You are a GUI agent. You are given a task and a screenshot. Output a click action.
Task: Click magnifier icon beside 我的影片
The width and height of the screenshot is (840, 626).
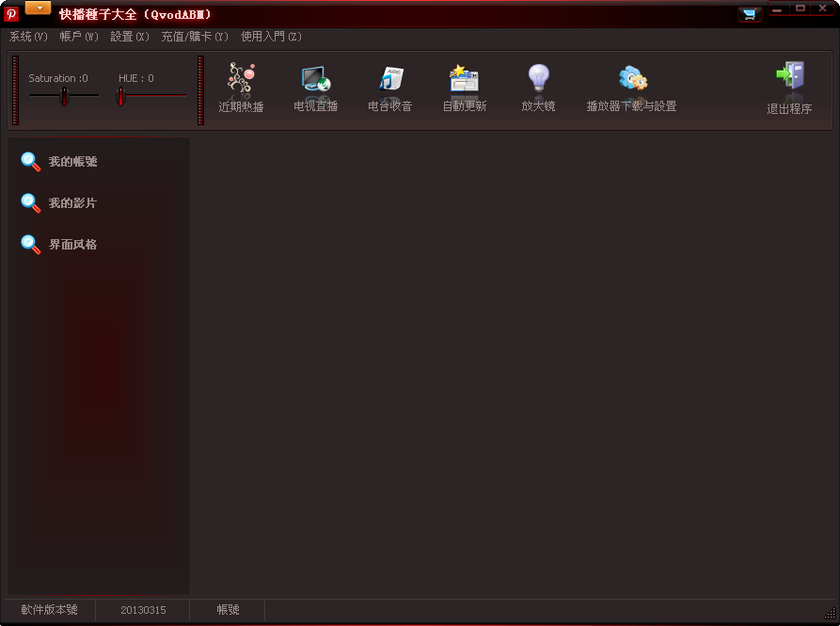pyautogui.click(x=30, y=203)
